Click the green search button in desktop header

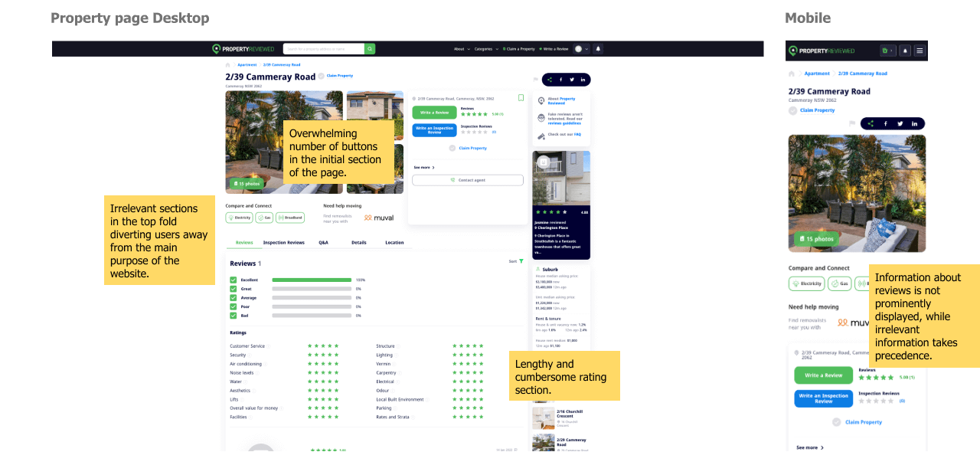370,49
